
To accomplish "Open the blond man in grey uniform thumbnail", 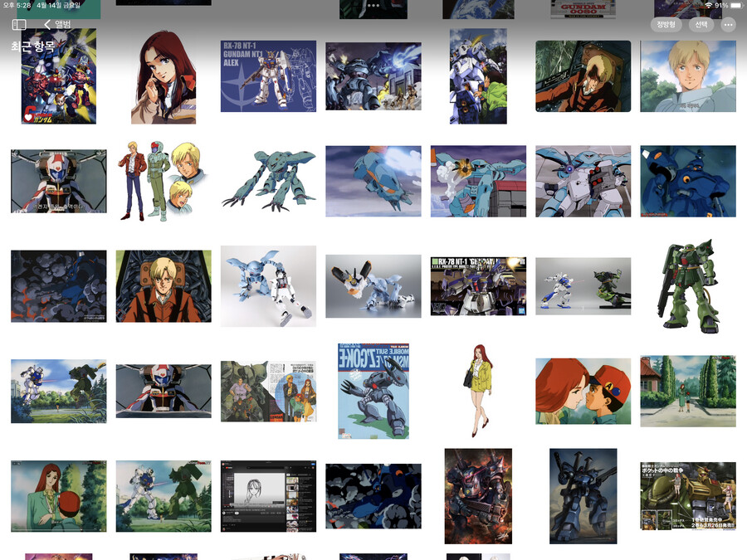I will [688, 76].
